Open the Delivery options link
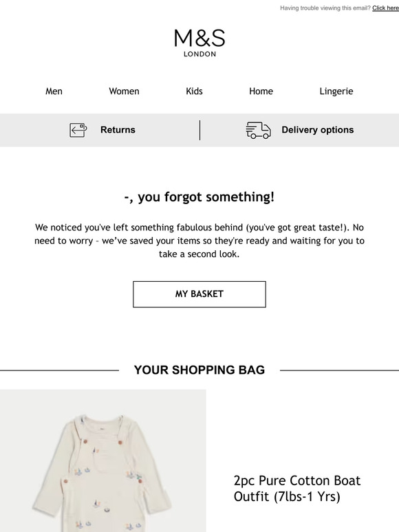Image resolution: width=399 pixels, height=532 pixels. point(318,130)
